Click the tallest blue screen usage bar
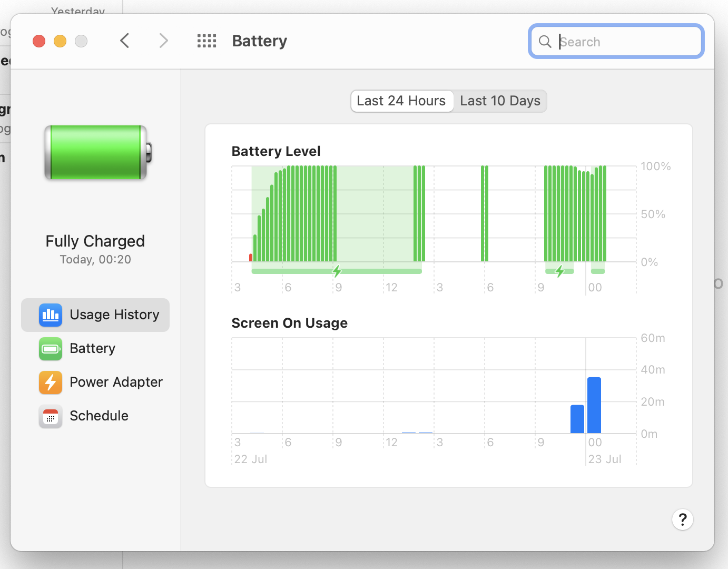The height and width of the screenshot is (569, 728). pos(594,405)
